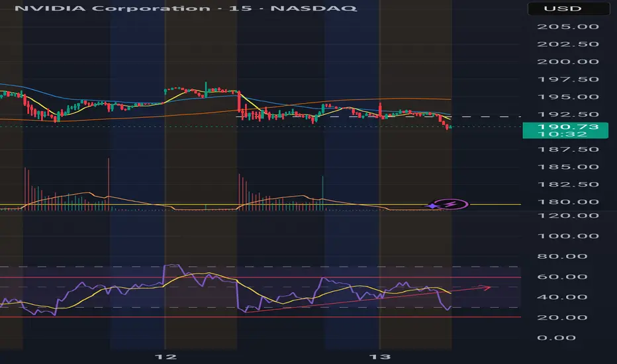The image size is (617, 364).
Task: Click the red arrowhead on RSI trendline
Action: pos(488,287)
